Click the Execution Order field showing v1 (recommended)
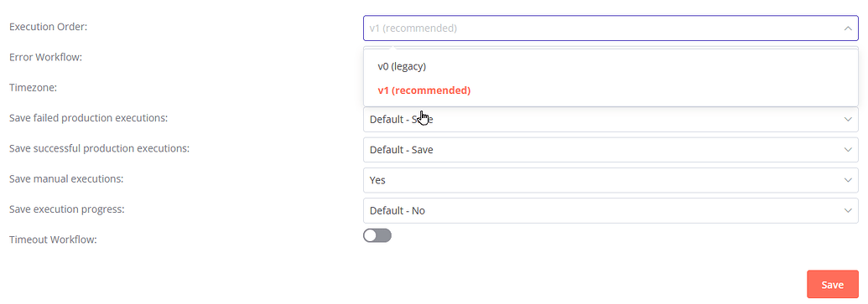This screenshot has width=868, height=304. click(x=611, y=28)
